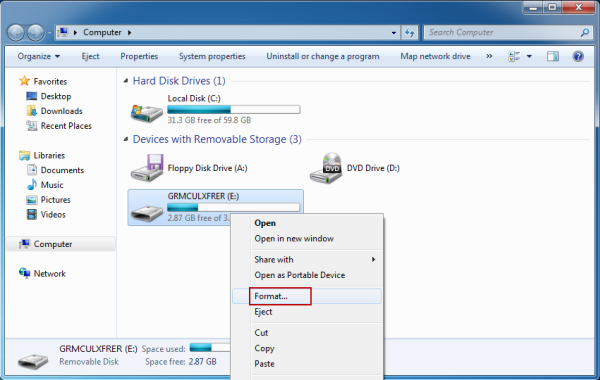Click Local Disk (C:) capacity bar
The width and height of the screenshot is (600, 380).
[x=233, y=110]
